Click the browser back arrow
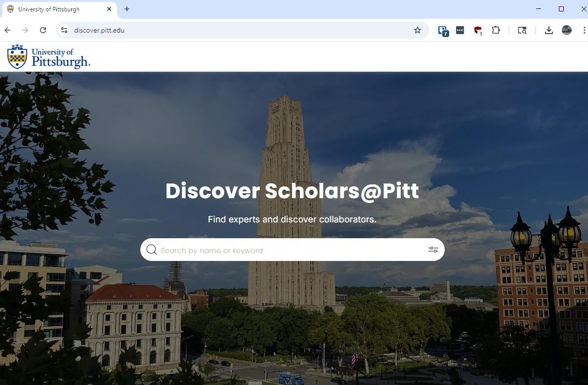588x385 pixels. tap(7, 30)
